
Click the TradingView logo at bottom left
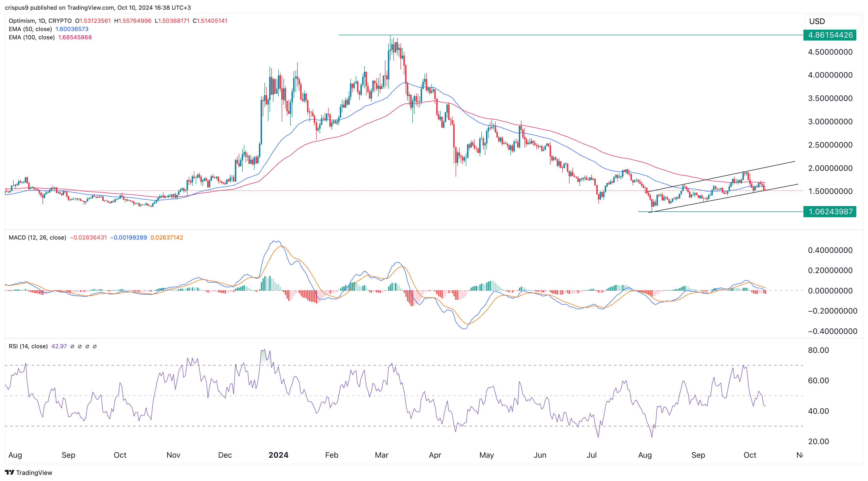(29, 473)
